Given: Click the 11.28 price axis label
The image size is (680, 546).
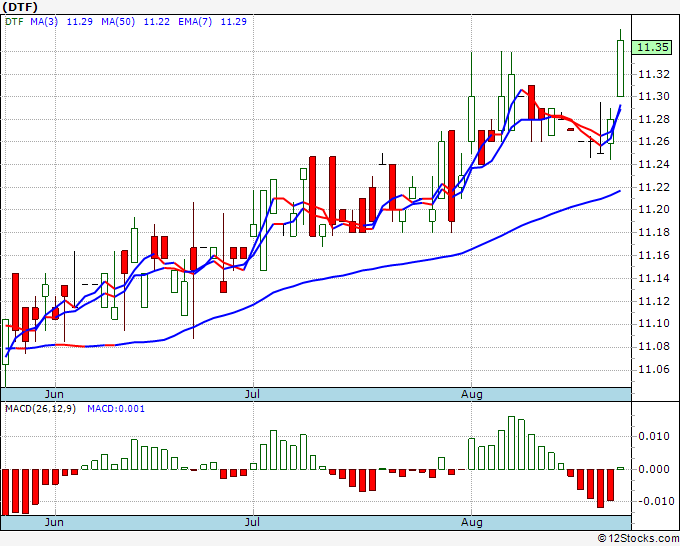Looking at the screenshot, I should [654, 119].
